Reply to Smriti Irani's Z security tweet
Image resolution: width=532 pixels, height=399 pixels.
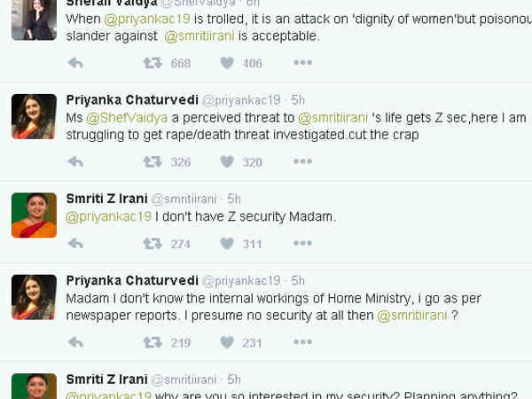(75, 244)
